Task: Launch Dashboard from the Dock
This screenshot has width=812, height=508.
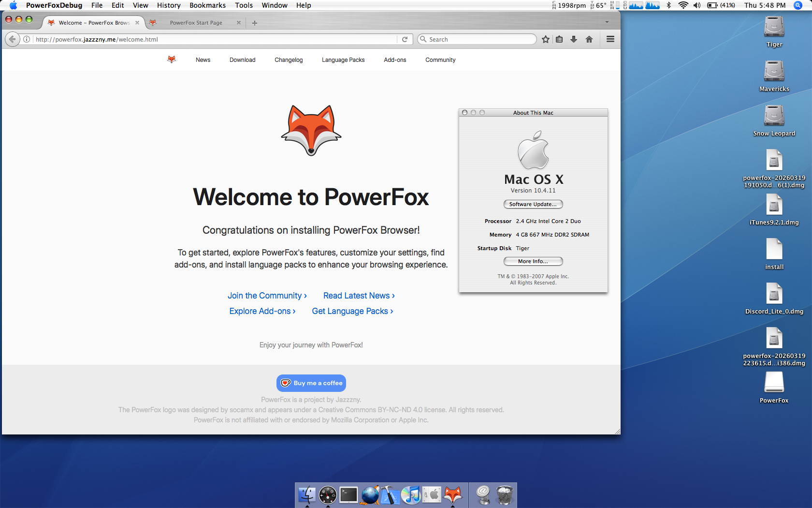Action: [328, 495]
